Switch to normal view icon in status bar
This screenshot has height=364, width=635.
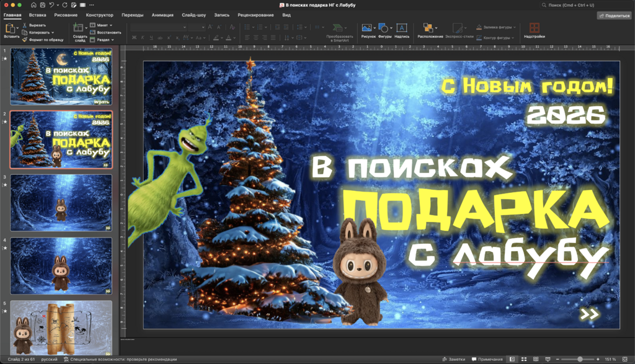coord(512,359)
